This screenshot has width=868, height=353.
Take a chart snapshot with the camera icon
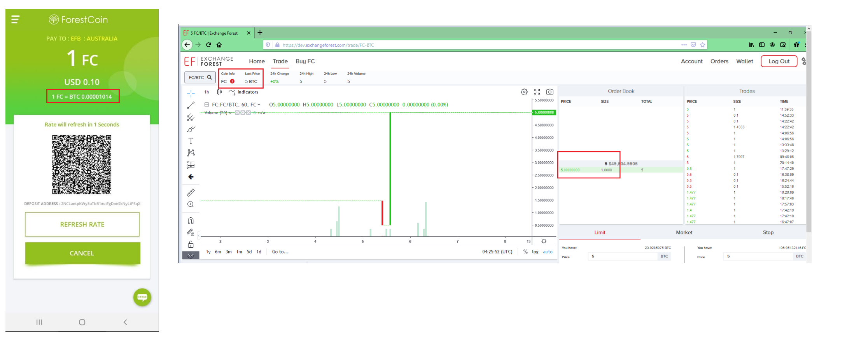tap(550, 92)
